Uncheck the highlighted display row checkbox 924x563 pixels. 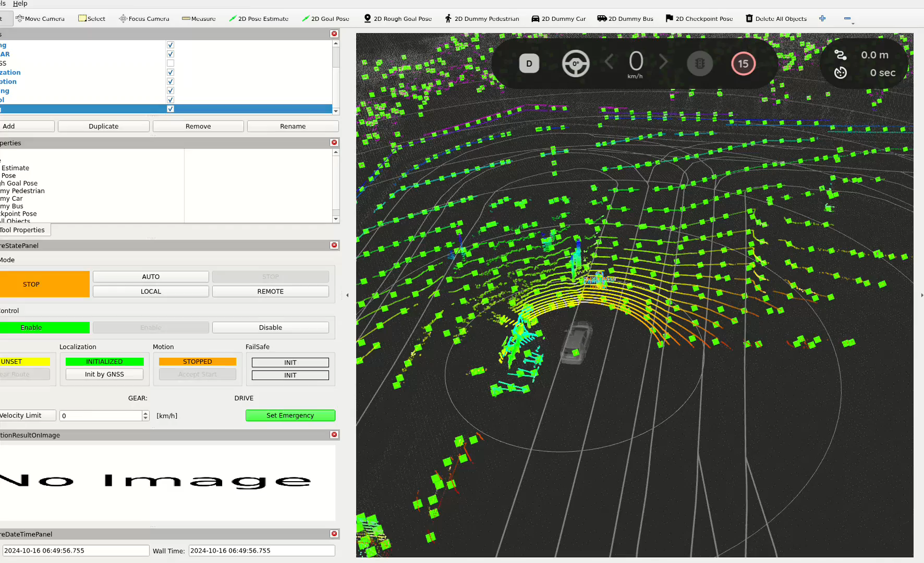click(171, 109)
